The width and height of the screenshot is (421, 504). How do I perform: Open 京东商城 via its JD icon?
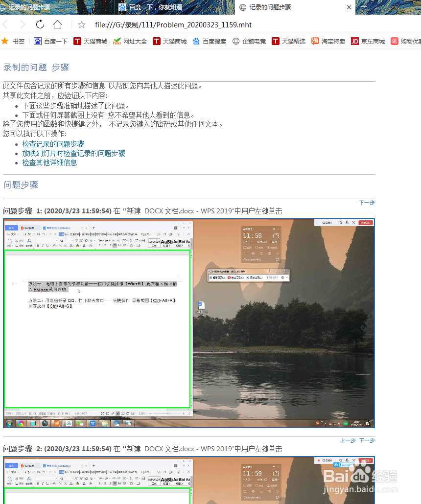354,41
